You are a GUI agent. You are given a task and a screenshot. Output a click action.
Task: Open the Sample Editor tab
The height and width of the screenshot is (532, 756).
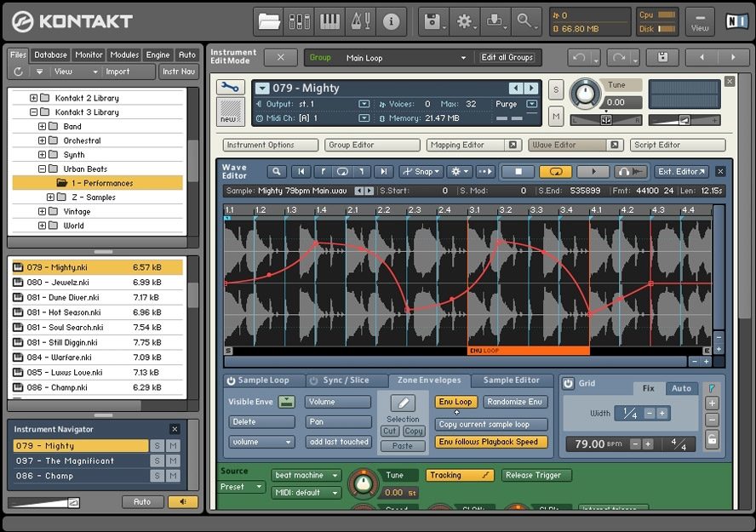pyautogui.click(x=511, y=380)
